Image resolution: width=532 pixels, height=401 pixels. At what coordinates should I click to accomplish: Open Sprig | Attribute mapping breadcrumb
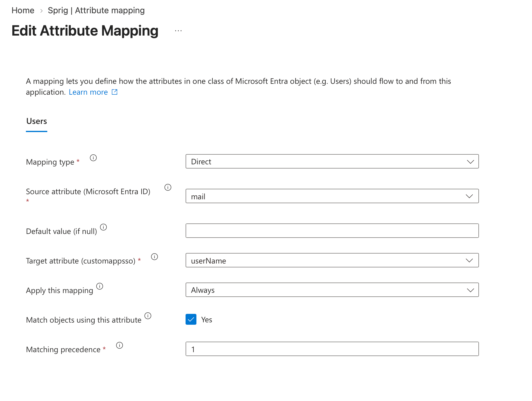[x=96, y=10]
